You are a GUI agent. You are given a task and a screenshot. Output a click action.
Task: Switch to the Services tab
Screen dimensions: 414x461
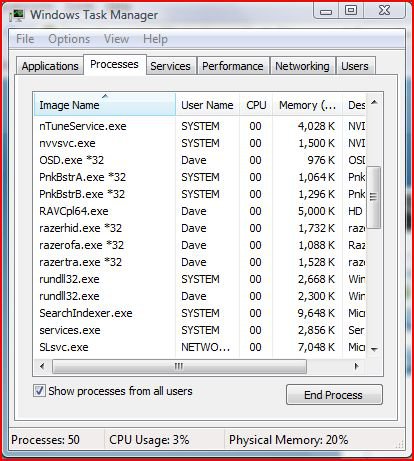click(170, 66)
